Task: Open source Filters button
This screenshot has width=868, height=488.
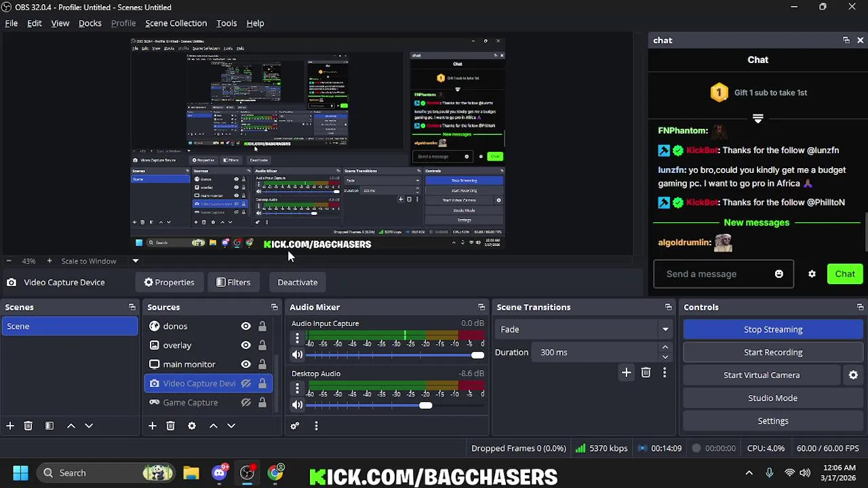Action: 233,282
